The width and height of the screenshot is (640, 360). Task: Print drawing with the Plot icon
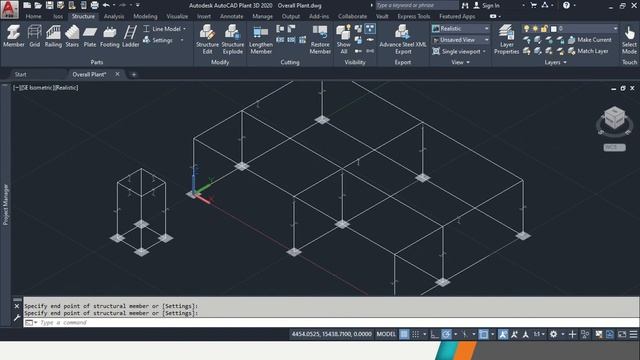tap(94, 5)
